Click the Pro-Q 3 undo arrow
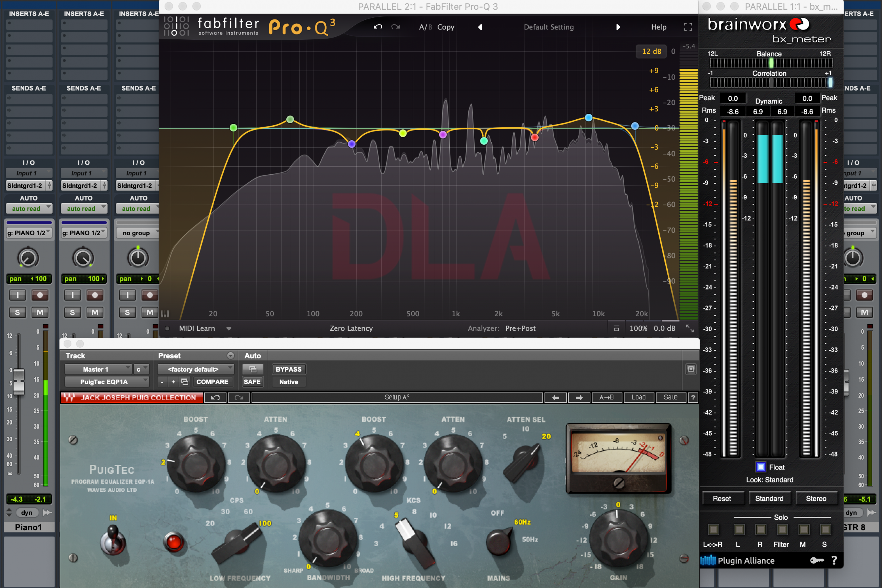Screen dimensions: 882x588 tap(377, 27)
